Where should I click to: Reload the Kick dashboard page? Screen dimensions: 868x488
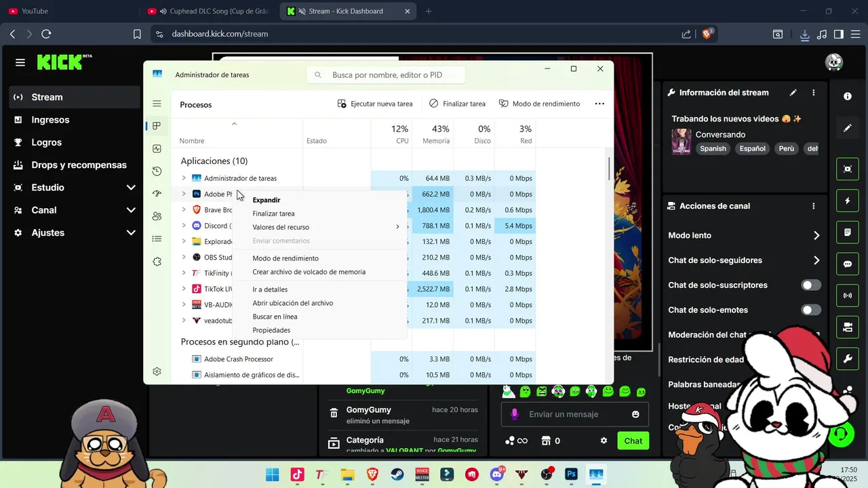point(46,34)
